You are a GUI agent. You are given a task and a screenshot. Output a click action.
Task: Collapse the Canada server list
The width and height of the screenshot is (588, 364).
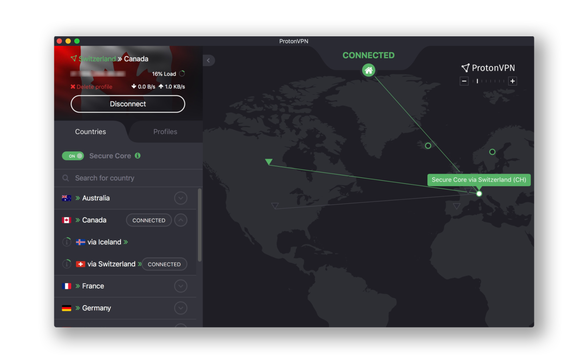pyautogui.click(x=181, y=220)
